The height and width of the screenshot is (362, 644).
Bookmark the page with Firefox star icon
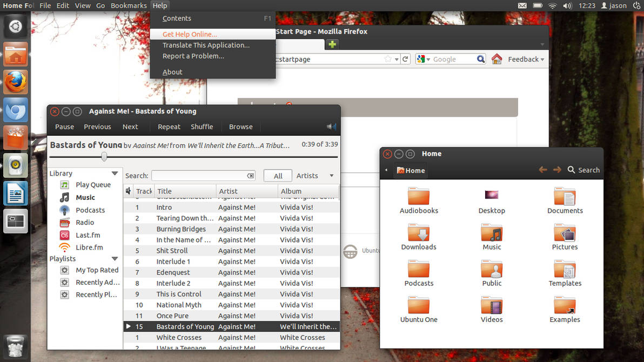[388, 59]
